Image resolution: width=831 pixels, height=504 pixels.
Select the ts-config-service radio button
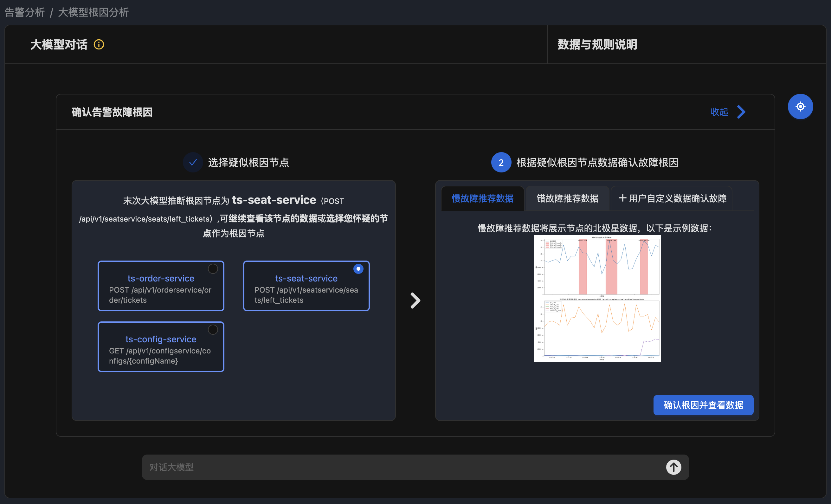[213, 330]
